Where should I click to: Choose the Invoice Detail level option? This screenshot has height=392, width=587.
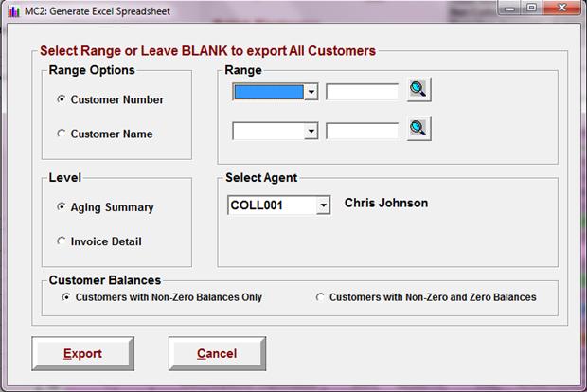pyautogui.click(x=62, y=241)
